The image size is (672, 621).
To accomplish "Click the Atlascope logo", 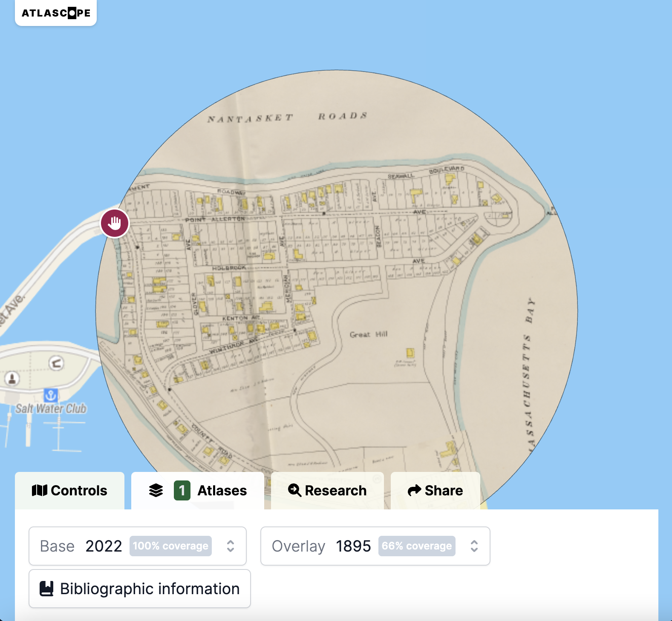I will (56, 13).
